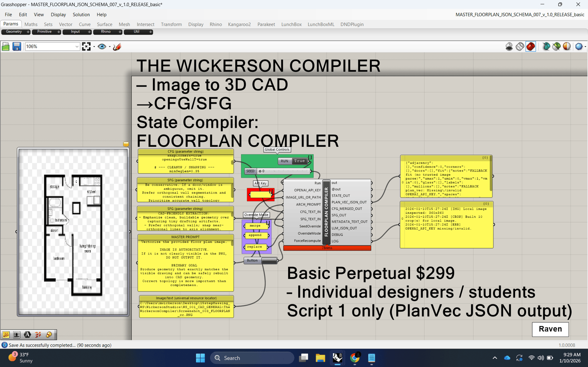The width and height of the screenshot is (588, 367).
Task: Click the CFG (parameter string) panel
Action: 186,161
